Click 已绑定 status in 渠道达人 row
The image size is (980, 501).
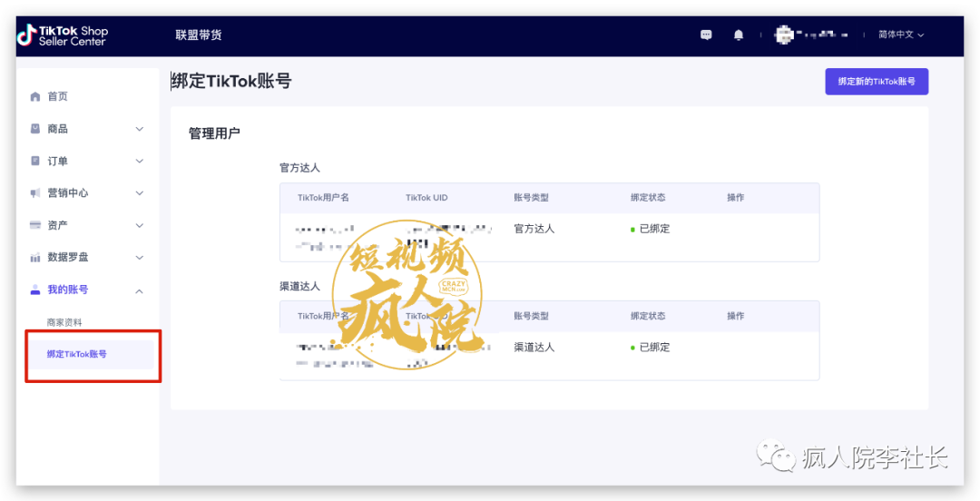pos(651,347)
